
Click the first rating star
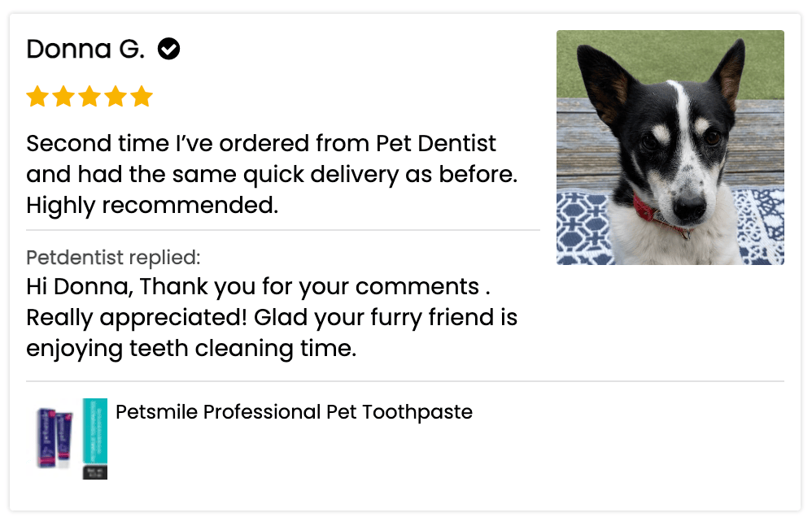coord(37,98)
